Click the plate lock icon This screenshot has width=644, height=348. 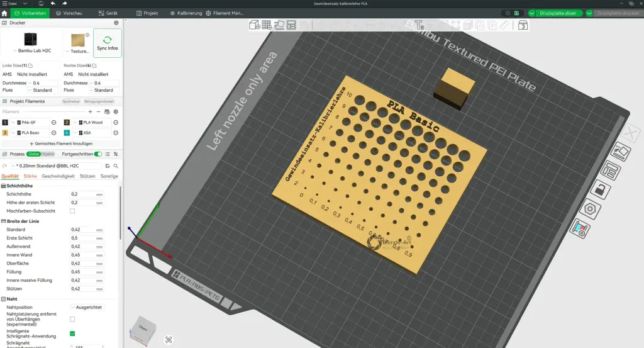pyautogui.click(x=601, y=190)
